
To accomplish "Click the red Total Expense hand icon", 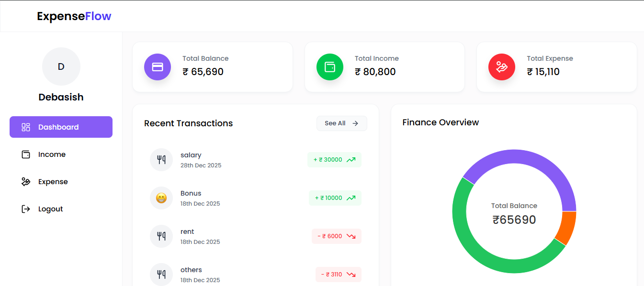I will tap(501, 67).
